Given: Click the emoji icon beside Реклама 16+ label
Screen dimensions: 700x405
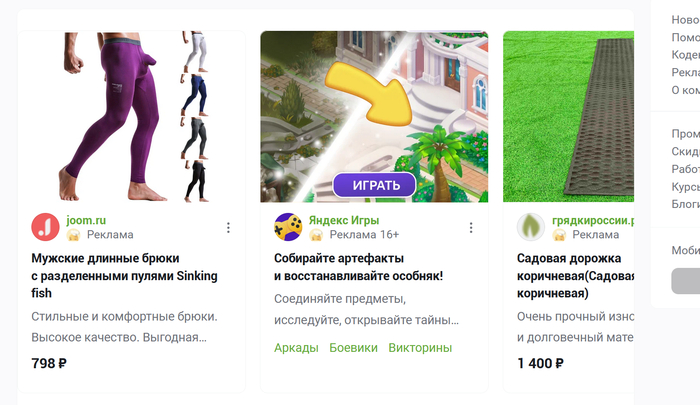Looking at the screenshot, I should [316, 235].
